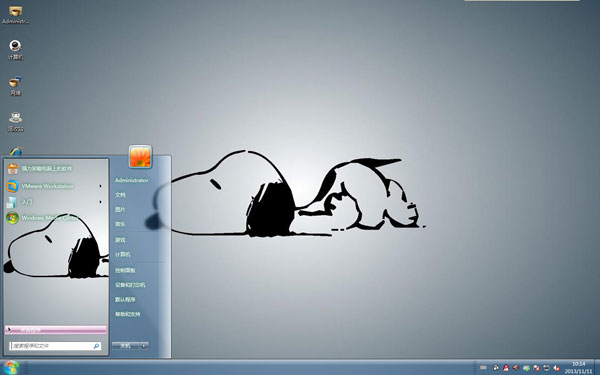Screen dimensions: 600x375
Task: Open the 入门 Getting Started item
Action: coord(27,202)
